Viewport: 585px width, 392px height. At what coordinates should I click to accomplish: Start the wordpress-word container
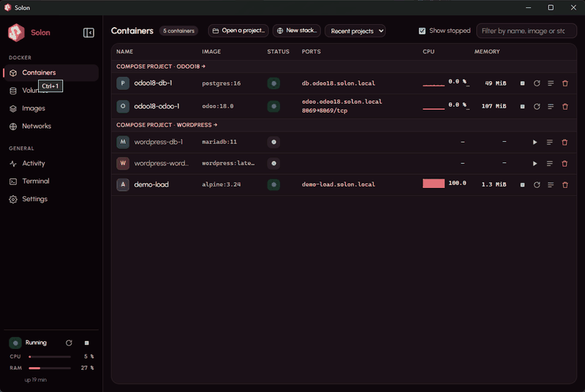(x=535, y=163)
